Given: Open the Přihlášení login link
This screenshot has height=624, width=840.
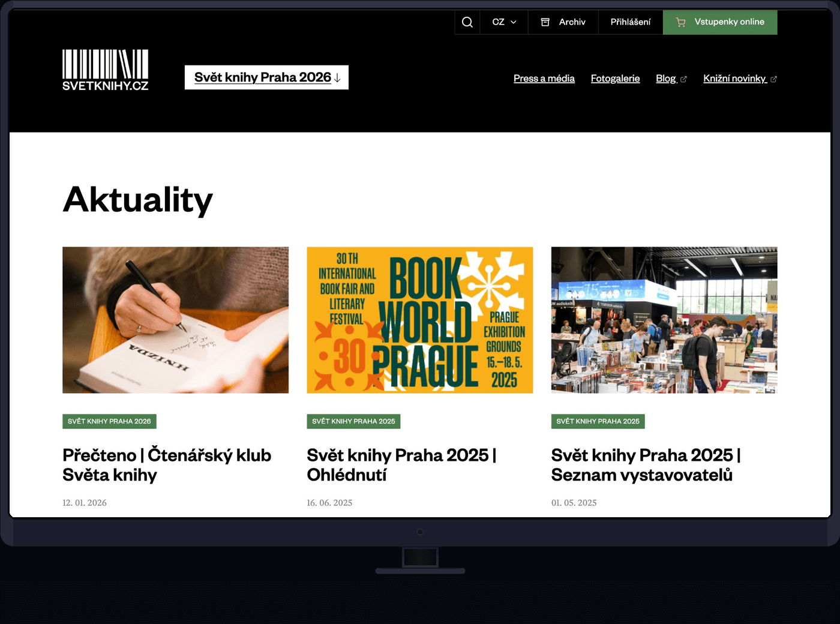Looking at the screenshot, I should click(630, 22).
